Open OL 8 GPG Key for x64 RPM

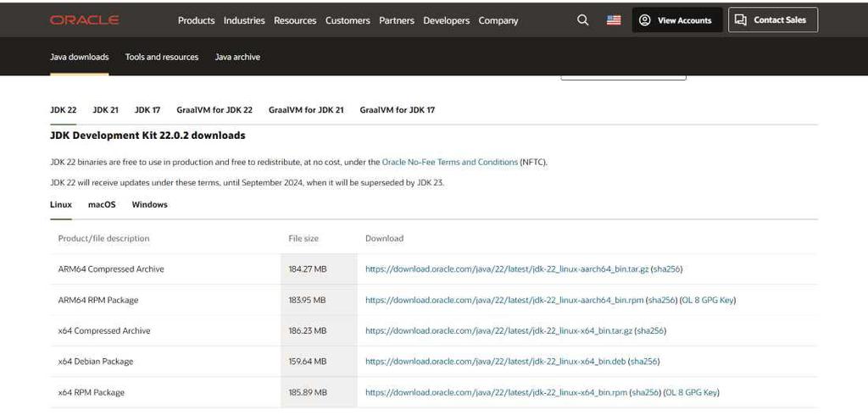point(692,393)
